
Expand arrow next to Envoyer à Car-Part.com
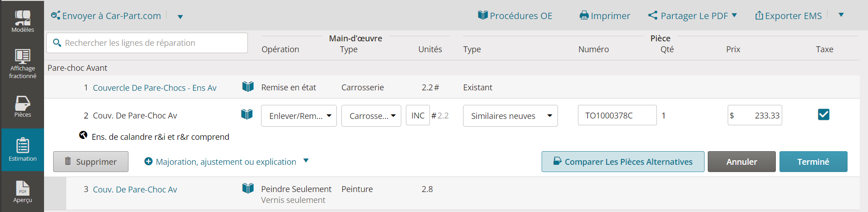[x=180, y=17]
